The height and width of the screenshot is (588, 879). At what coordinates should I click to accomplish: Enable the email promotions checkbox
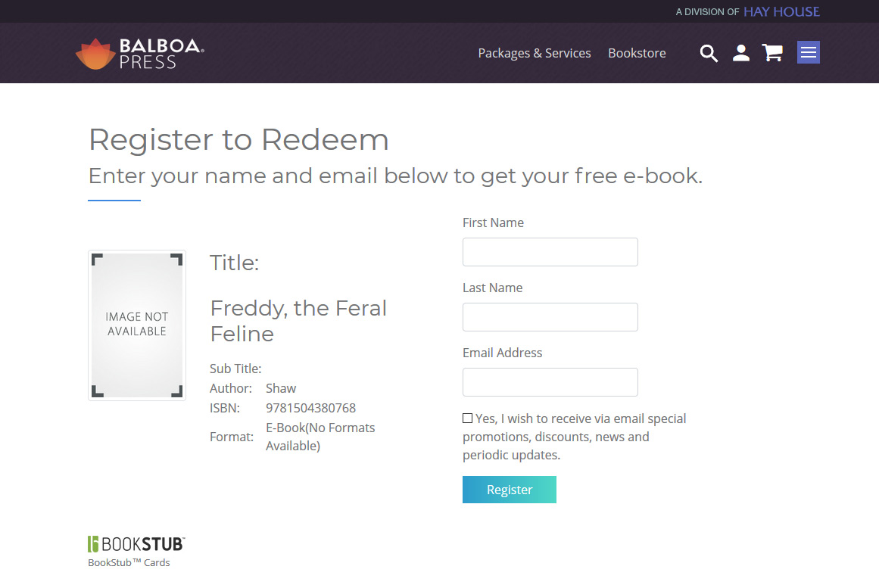coord(467,418)
